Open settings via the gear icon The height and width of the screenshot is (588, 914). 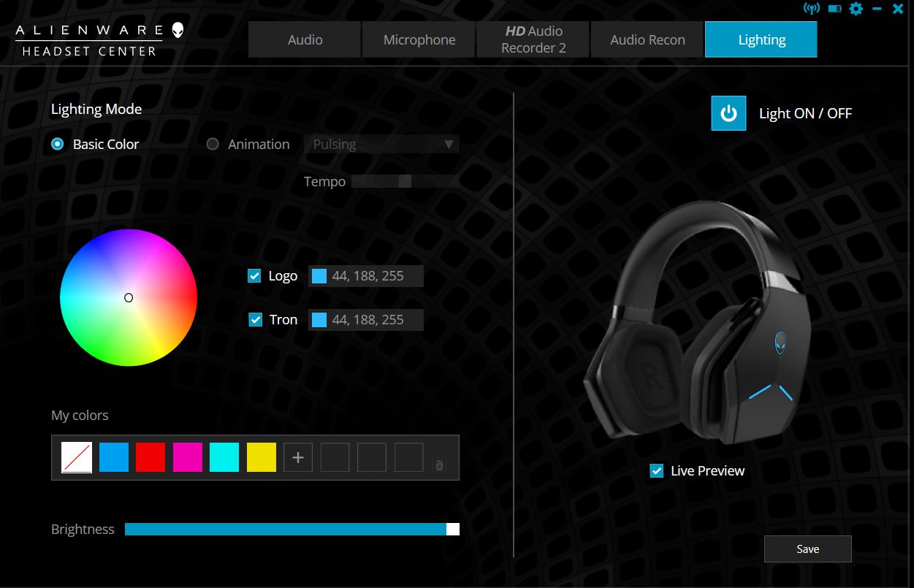[855, 9]
